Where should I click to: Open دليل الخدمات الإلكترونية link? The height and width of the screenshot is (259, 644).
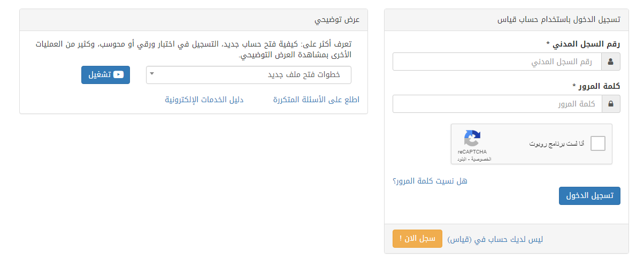[x=204, y=100]
